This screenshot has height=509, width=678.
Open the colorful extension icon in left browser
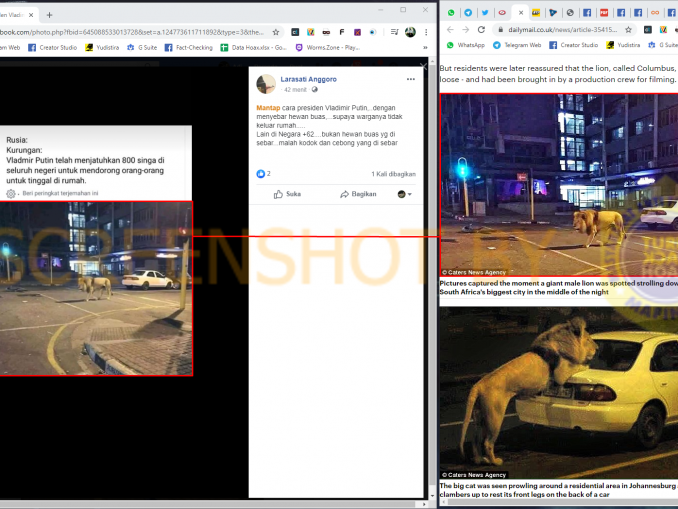click(310, 32)
